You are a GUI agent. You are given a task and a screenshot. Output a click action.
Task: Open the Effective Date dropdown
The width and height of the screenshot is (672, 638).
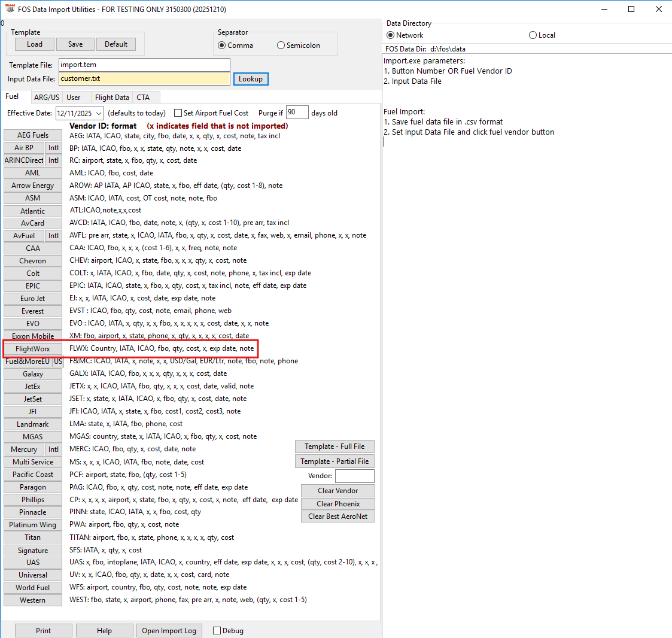coord(98,113)
